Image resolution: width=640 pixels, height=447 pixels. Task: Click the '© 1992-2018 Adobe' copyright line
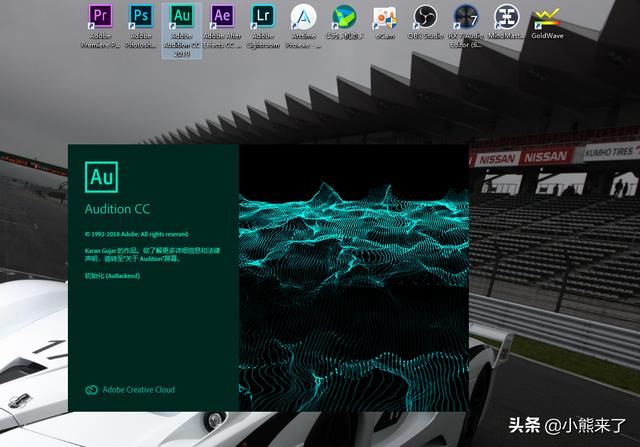coord(137,234)
